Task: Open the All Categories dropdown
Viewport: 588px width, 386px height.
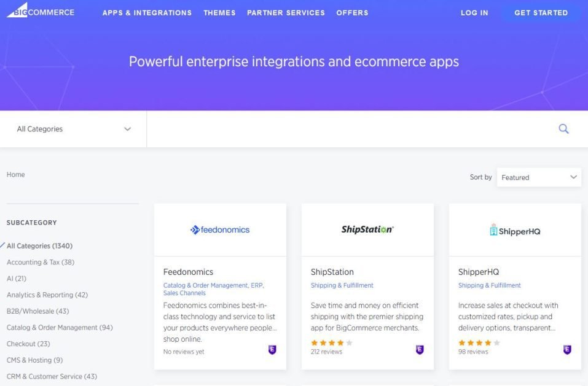Action: coord(73,129)
